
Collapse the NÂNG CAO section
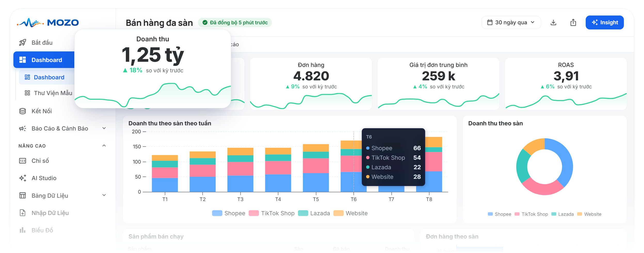point(104,145)
